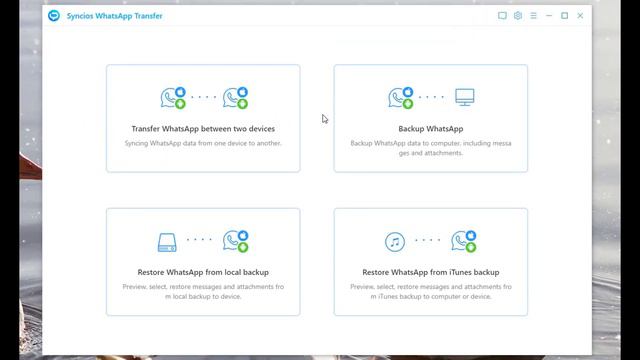The width and height of the screenshot is (640, 360).
Task: Close the Syncios WhatsApp Transfer window
Action: pyautogui.click(x=580, y=16)
